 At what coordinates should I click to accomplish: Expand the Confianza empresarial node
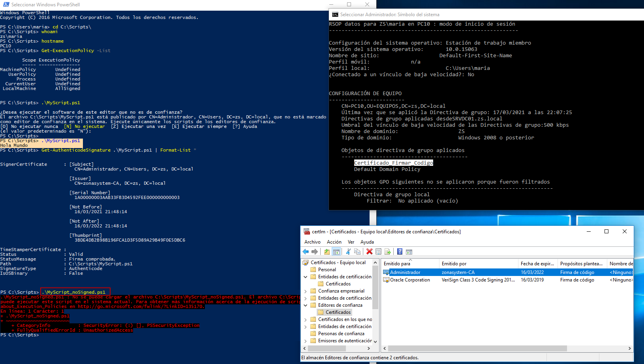305,291
